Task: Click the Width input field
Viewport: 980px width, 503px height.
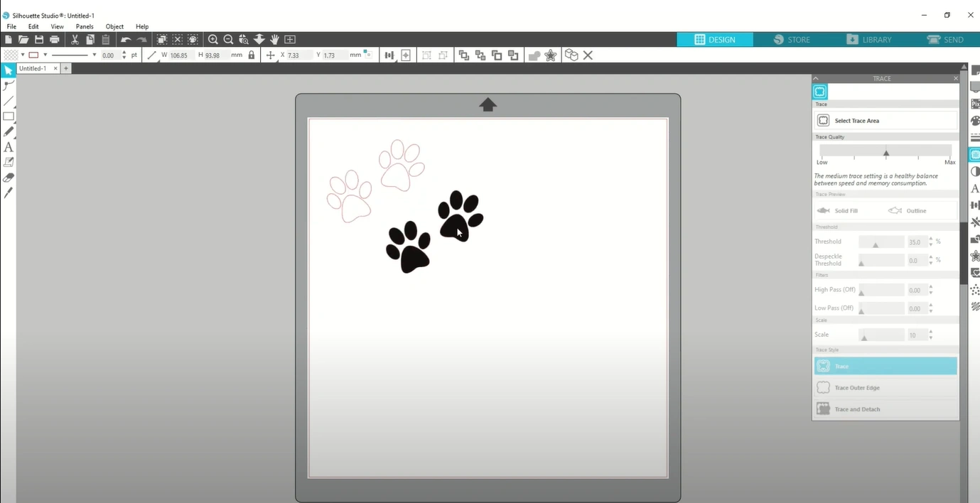Action: pos(180,55)
